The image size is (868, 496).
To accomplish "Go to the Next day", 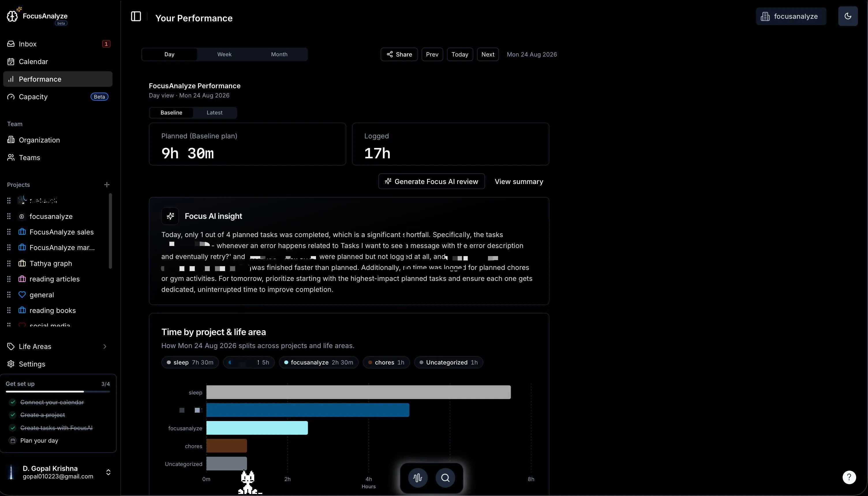I will pyautogui.click(x=488, y=55).
